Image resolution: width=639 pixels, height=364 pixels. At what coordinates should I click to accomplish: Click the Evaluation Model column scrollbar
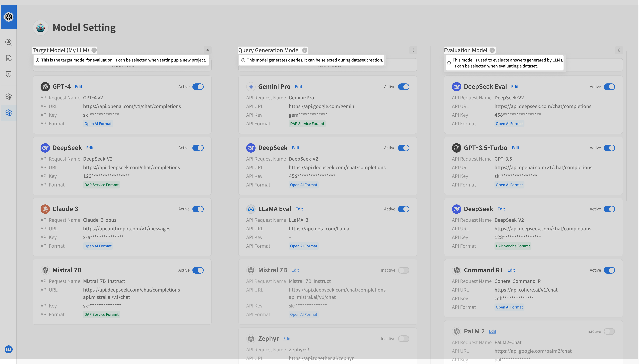pyautogui.click(x=626, y=126)
